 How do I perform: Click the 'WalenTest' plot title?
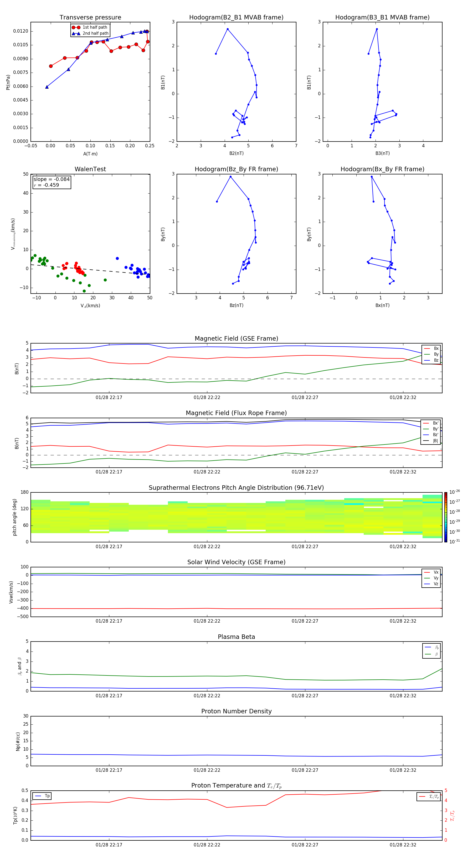[x=90, y=169]
